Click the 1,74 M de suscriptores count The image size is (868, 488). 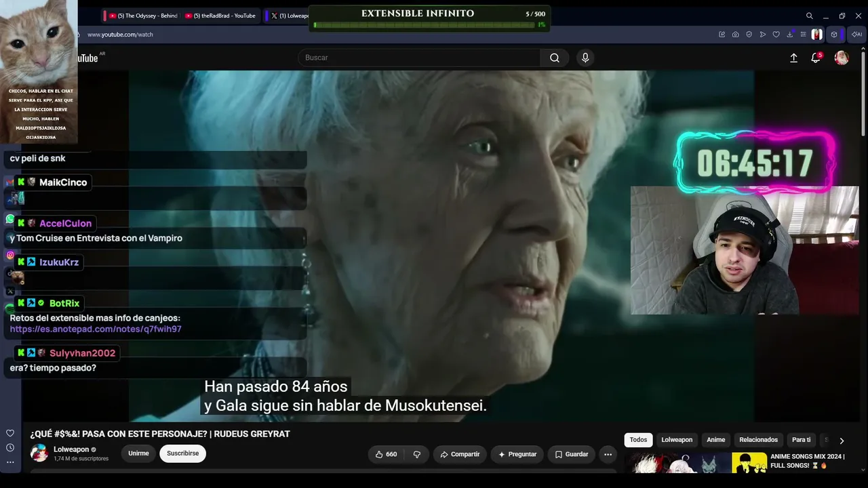click(x=81, y=459)
